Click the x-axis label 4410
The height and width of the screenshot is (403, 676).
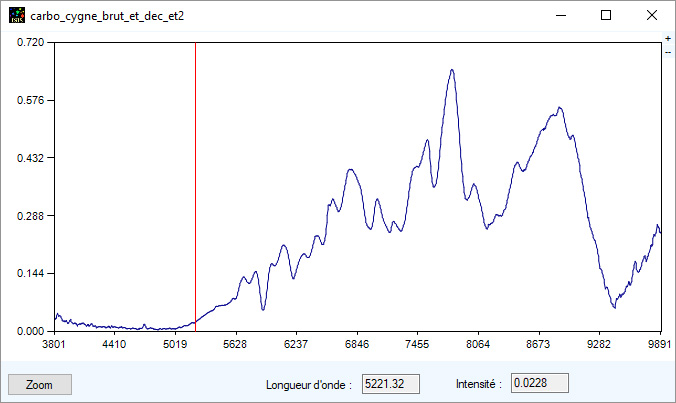coord(114,344)
